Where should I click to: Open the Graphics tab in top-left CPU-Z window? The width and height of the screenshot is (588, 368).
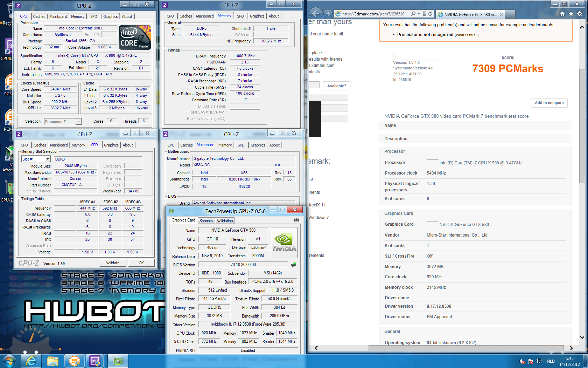pos(110,16)
